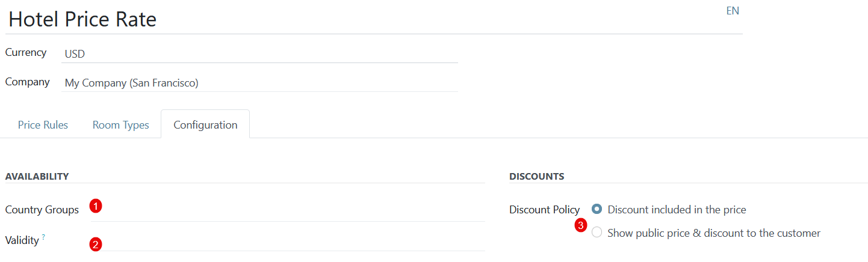Click the Validity field label
Image resolution: width=868 pixels, height=262 pixels.
click(22, 240)
